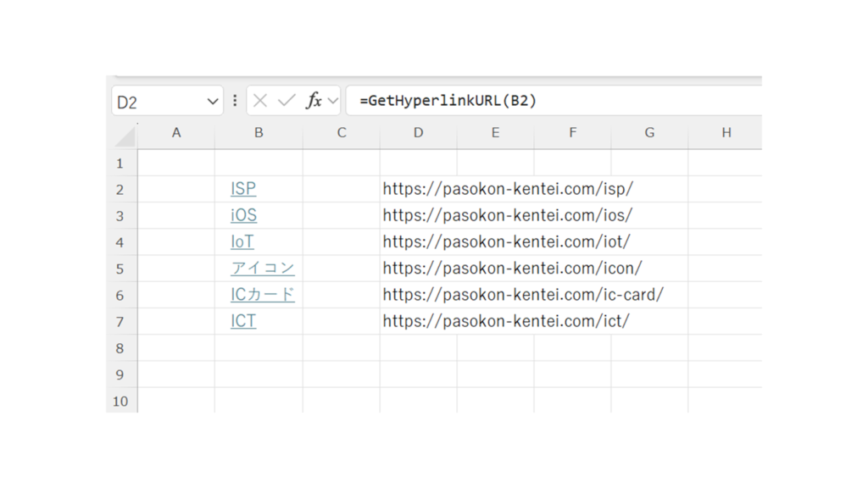Click the Enter checkmark icon in formula bar

[287, 101]
